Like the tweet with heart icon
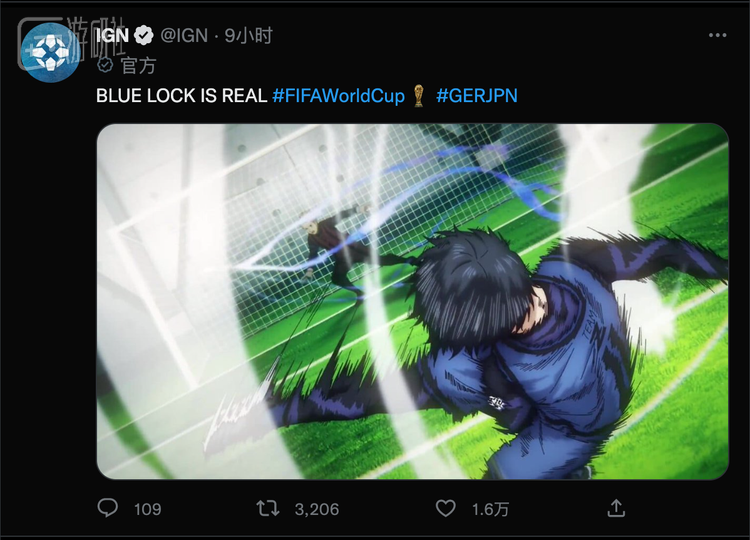Screen dimensions: 750x540 (x=445, y=508)
